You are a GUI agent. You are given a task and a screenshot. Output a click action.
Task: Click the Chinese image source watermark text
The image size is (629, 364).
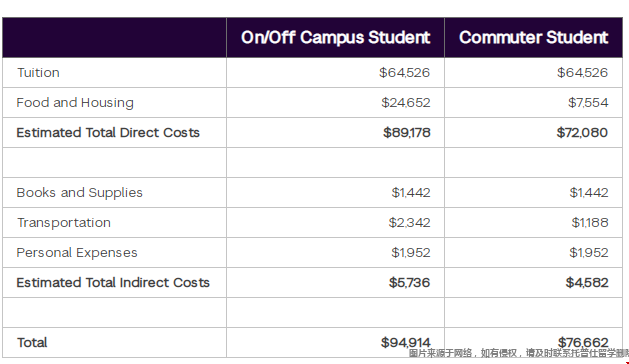pyautogui.click(x=519, y=353)
